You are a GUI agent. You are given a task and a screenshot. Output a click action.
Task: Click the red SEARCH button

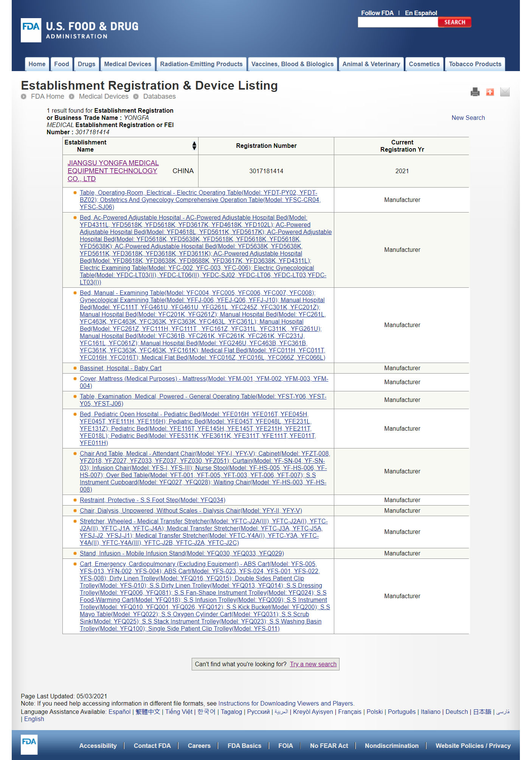454,22
